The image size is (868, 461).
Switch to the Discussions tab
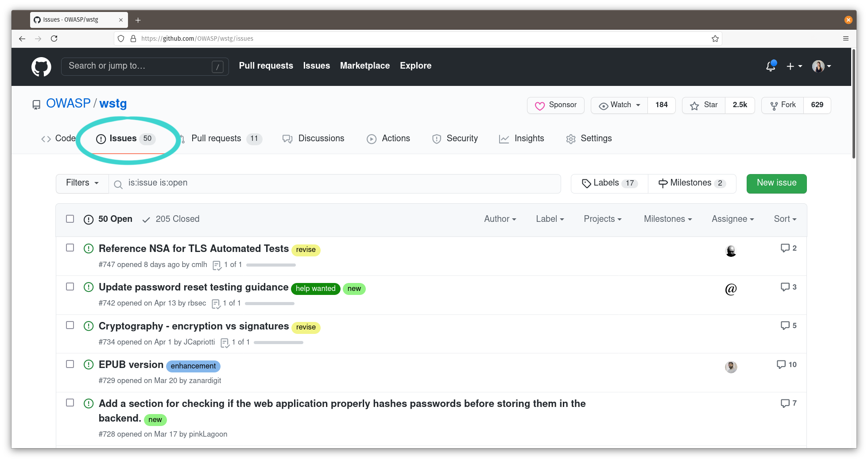pyautogui.click(x=313, y=139)
